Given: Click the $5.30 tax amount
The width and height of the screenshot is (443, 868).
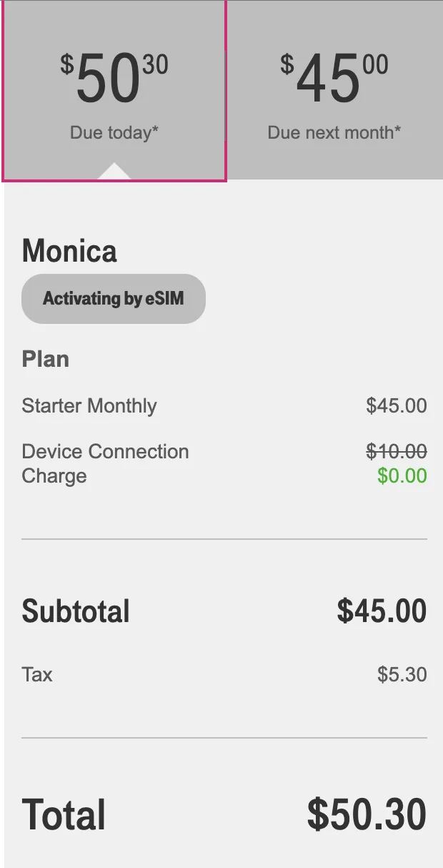Looking at the screenshot, I should 402,674.
